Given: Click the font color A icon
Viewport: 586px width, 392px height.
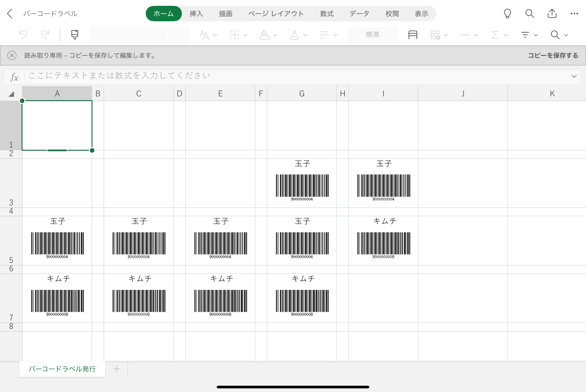Looking at the screenshot, I should coord(294,35).
